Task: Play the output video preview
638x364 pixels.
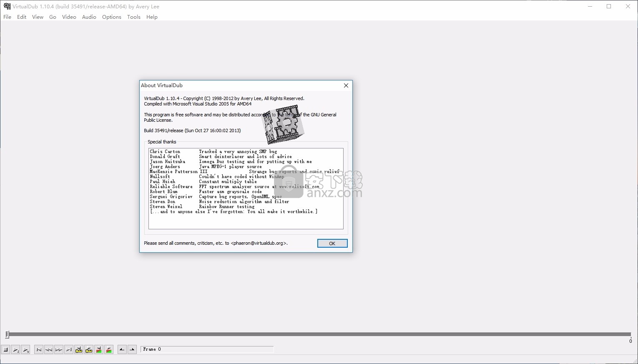Action: click(26, 350)
